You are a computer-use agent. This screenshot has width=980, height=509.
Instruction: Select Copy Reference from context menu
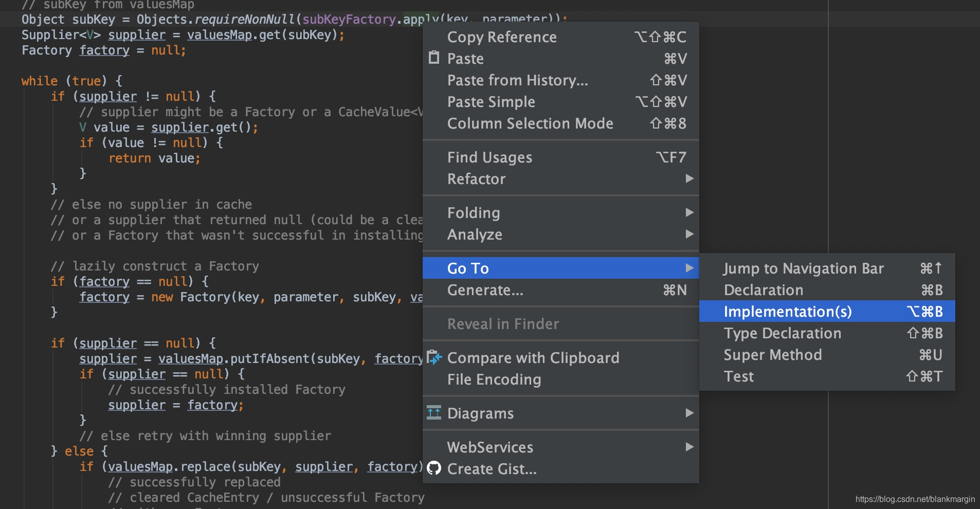(560, 37)
